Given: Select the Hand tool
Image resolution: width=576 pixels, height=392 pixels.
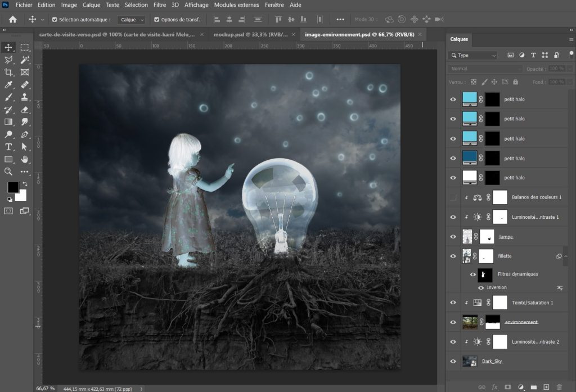Looking at the screenshot, I should point(25,159).
